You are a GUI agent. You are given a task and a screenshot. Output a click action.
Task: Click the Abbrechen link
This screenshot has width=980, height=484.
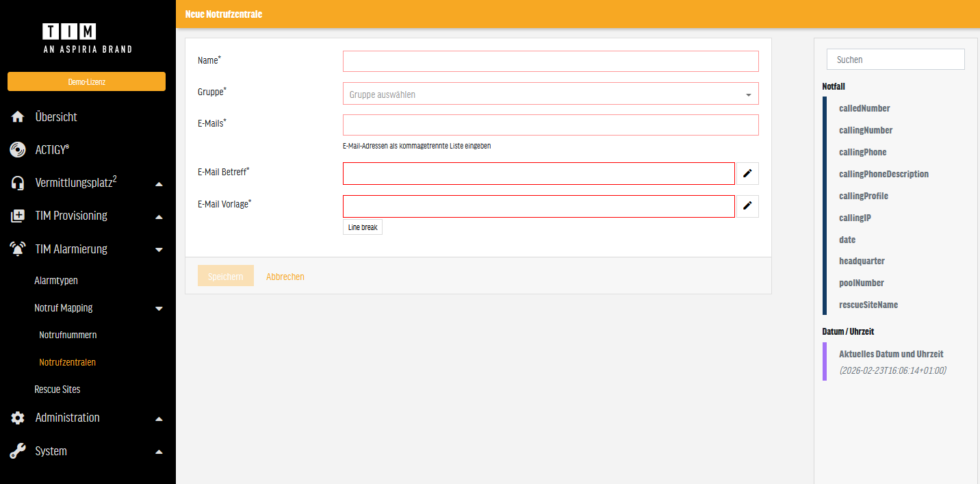[285, 277]
